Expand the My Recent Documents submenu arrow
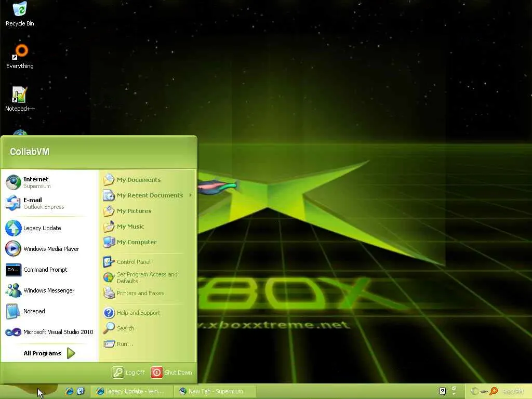The width and height of the screenshot is (532, 399). tap(191, 195)
